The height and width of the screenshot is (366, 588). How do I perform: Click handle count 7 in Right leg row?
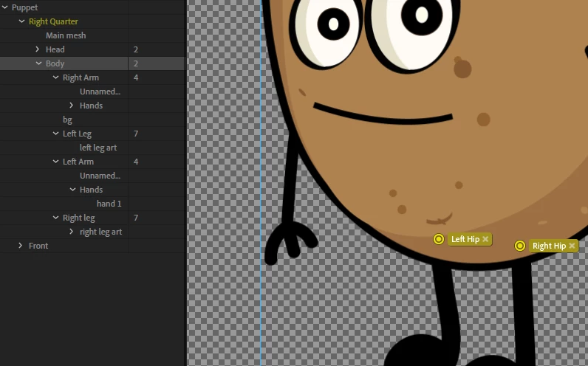tap(136, 218)
